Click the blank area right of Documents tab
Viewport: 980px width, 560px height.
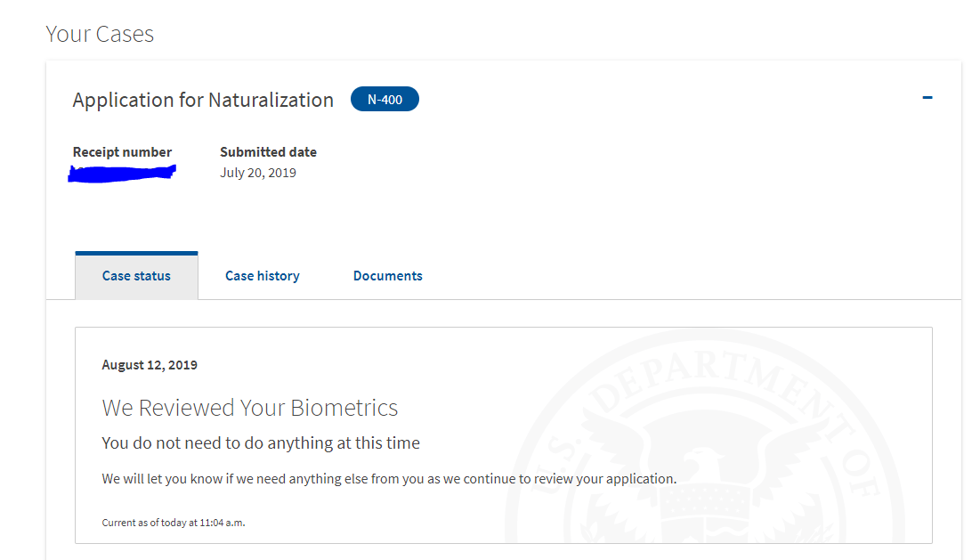pos(687,276)
